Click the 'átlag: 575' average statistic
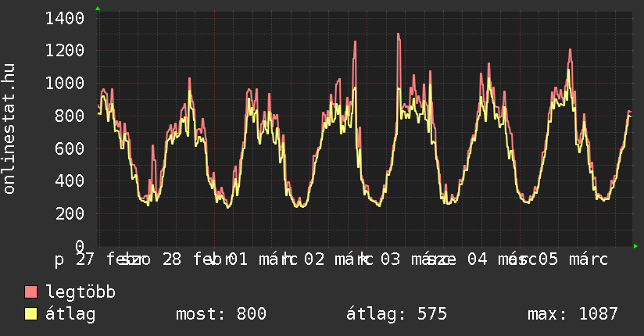644x336 pixels. tap(396, 314)
